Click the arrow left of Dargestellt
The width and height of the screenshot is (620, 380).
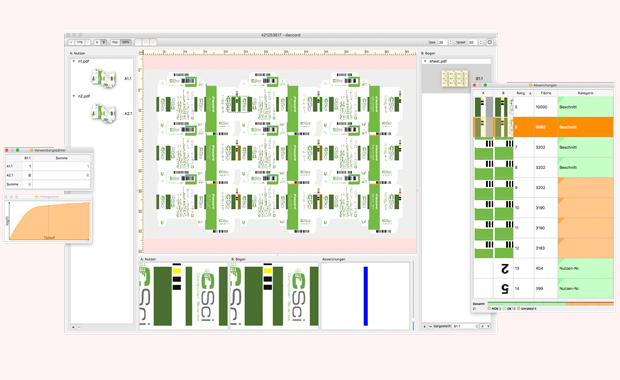[x=424, y=326]
